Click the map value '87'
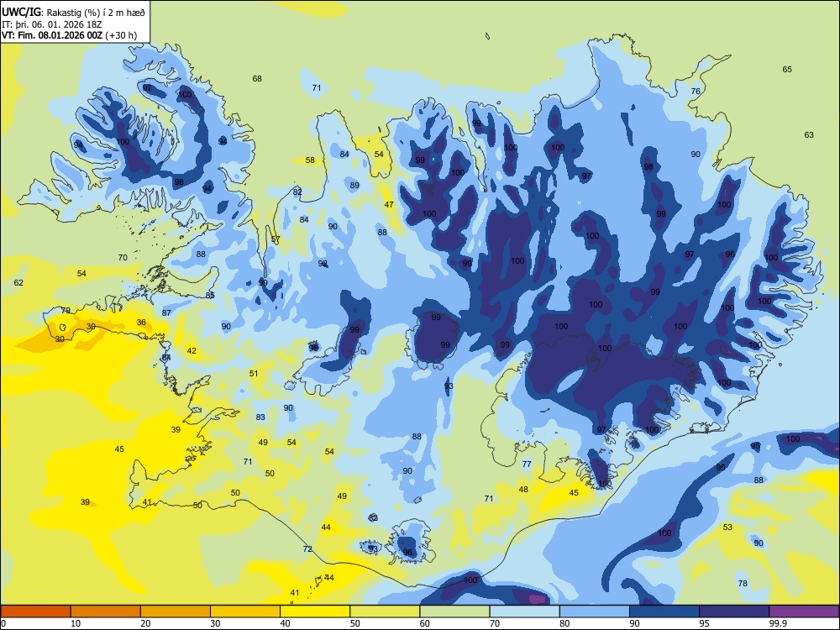 (x=166, y=312)
